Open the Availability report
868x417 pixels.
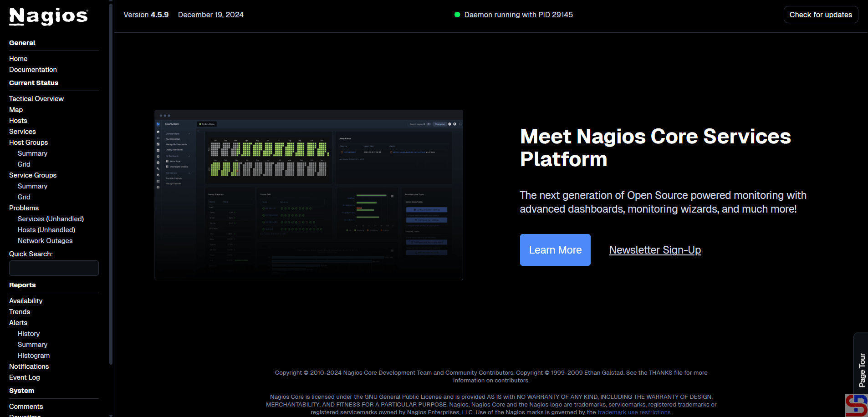(x=26, y=301)
